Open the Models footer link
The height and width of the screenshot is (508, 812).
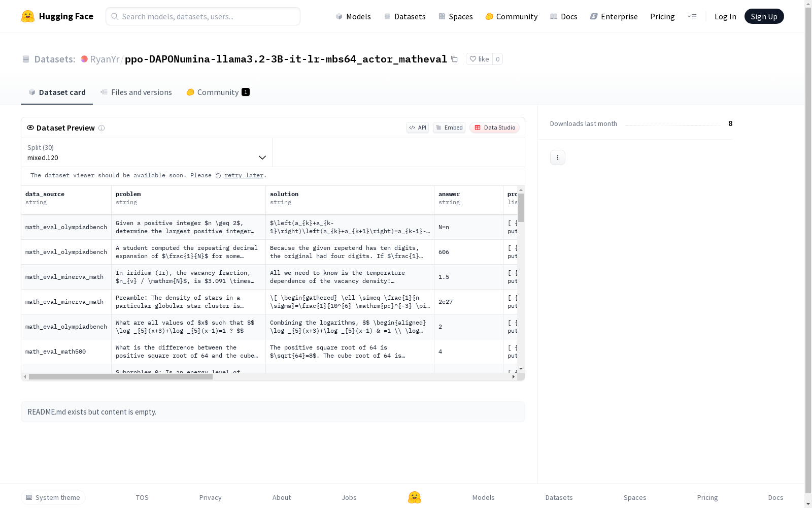tap(484, 497)
